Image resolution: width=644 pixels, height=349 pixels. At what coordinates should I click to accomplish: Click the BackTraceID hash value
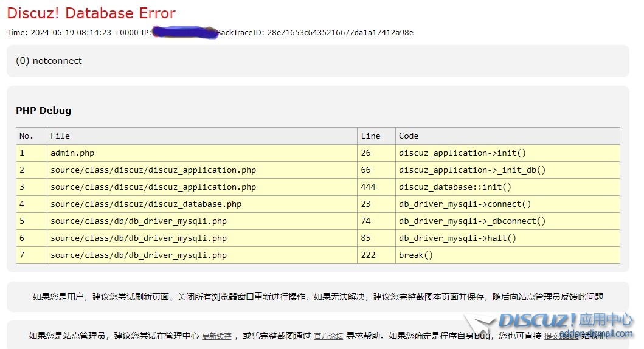pyautogui.click(x=340, y=33)
